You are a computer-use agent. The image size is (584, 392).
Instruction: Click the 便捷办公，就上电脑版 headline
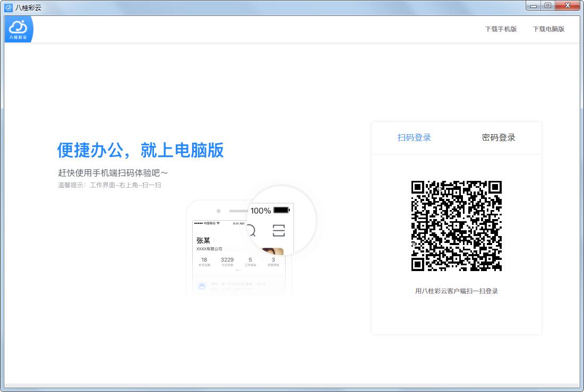click(x=139, y=151)
